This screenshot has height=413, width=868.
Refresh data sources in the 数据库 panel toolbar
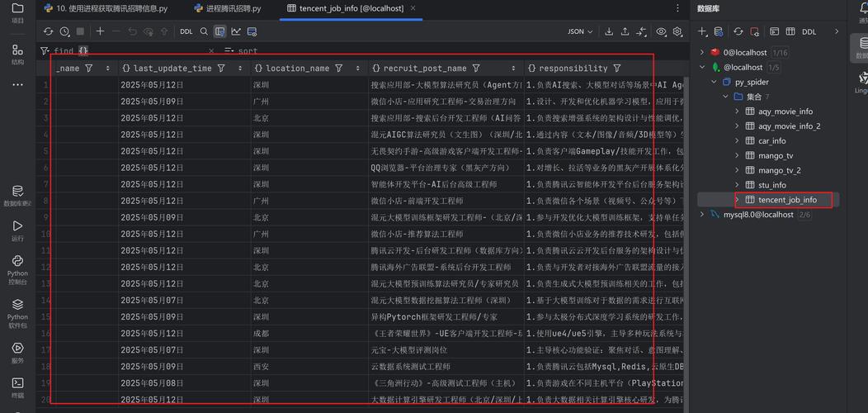(x=738, y=31)
